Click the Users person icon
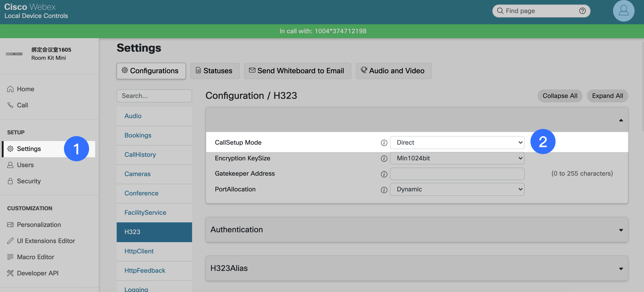Image resolution: width=644 pixels, height=292 pixels. coord(10,165)
